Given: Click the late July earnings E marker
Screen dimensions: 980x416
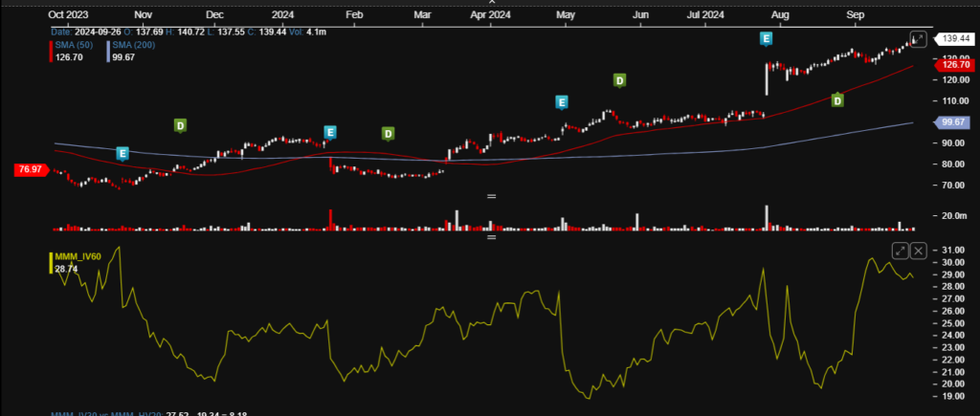Looking at the screenshot, I should pyautogui.click(x=766, y=38).
